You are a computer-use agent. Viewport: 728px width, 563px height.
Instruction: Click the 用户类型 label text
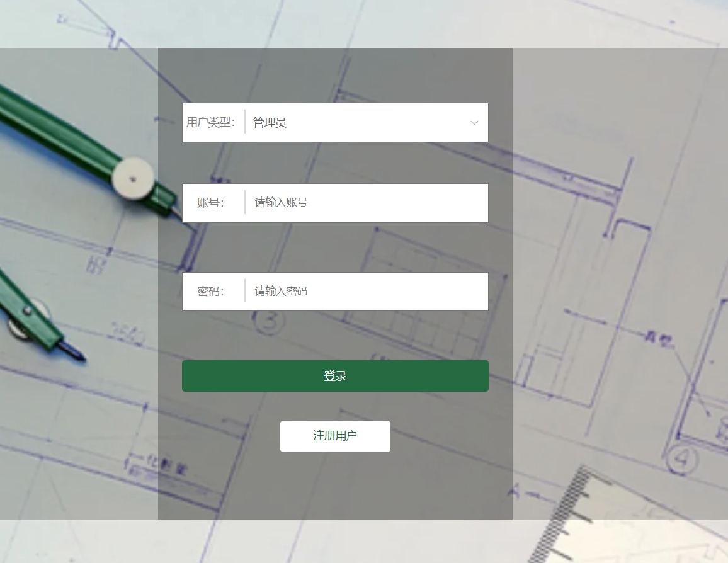point(210,123)
